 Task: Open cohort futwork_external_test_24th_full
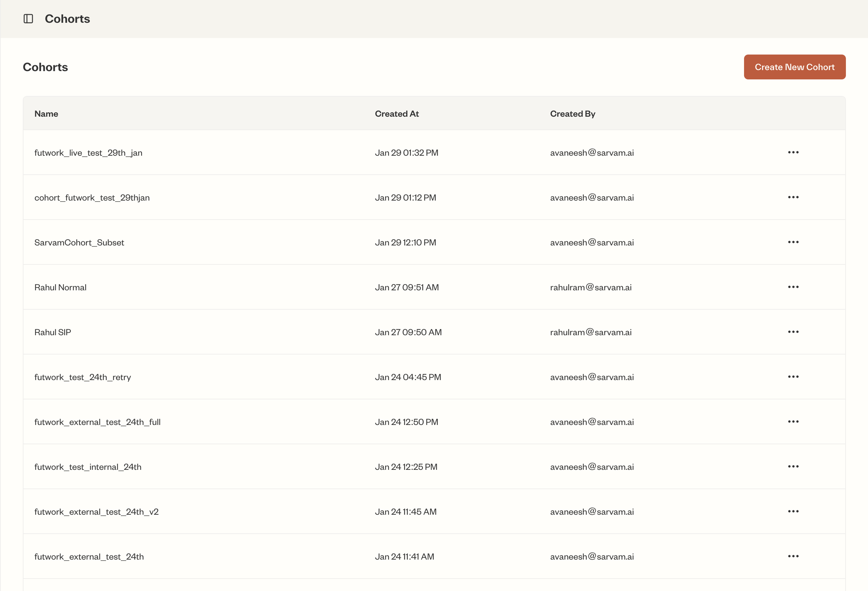tap(97, 422)
